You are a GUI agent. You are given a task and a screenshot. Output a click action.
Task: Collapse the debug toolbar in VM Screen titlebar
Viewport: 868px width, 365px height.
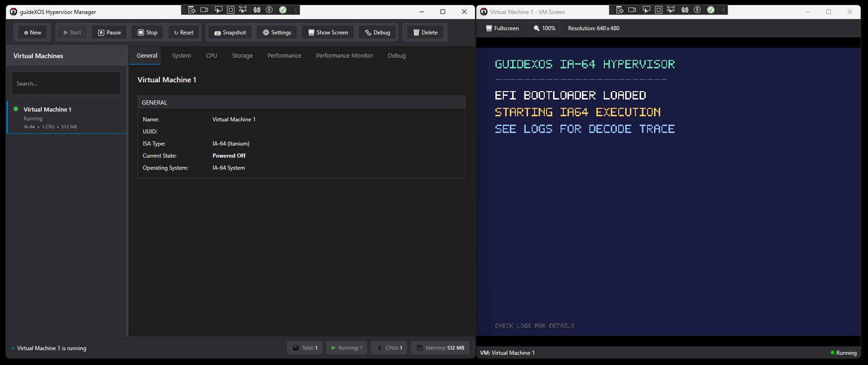(723, 10)
